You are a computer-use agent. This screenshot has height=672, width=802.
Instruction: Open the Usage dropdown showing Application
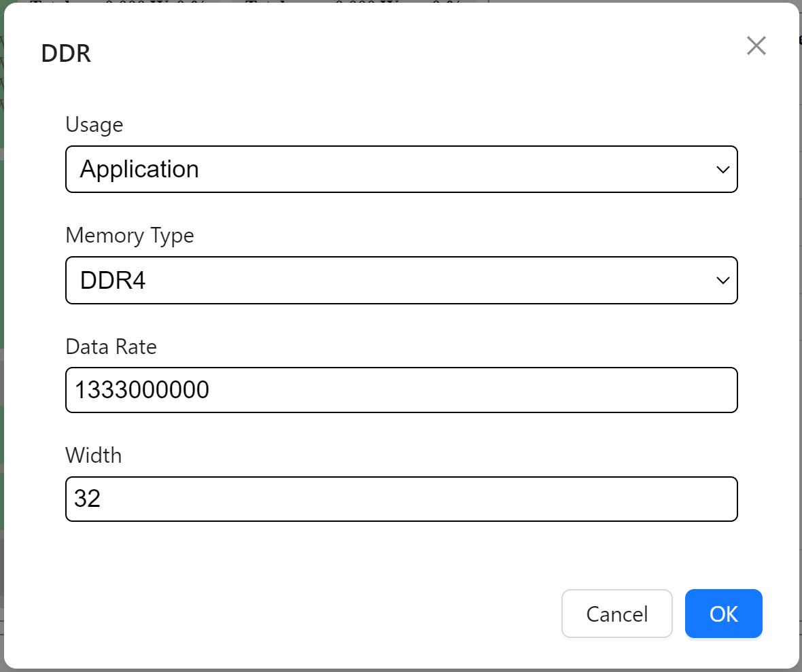[x=402, y=169]
